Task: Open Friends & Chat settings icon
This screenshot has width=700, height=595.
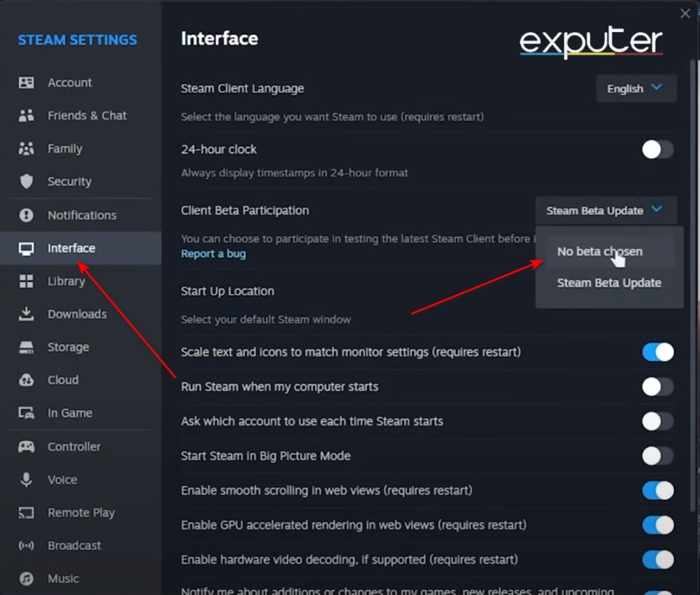Action: click(x=26, y=116)
